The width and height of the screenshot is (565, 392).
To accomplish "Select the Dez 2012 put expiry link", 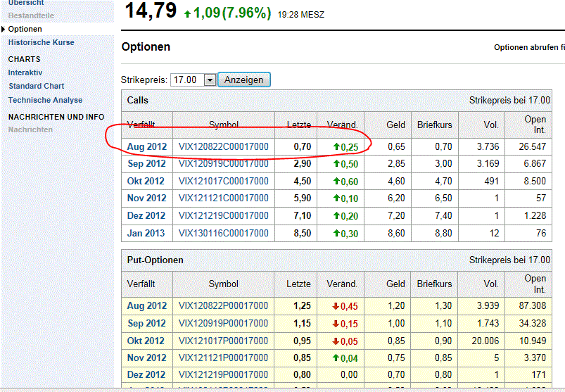I will (146, 374).
